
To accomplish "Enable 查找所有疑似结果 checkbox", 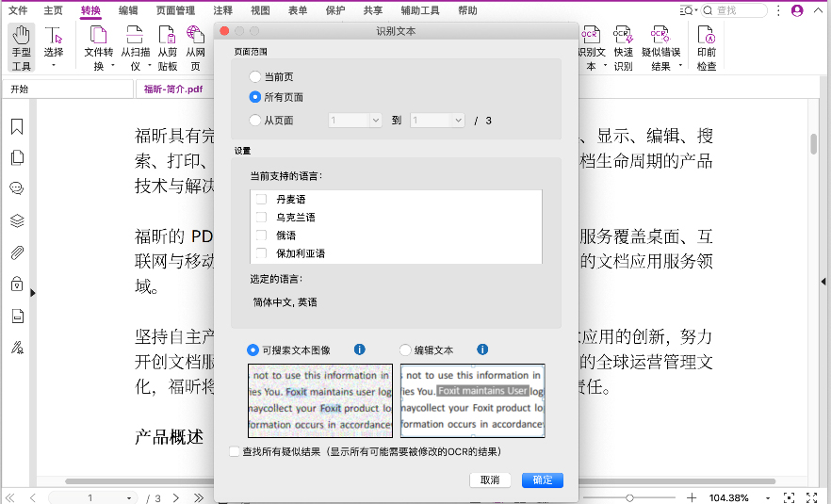I will (235, 452).
